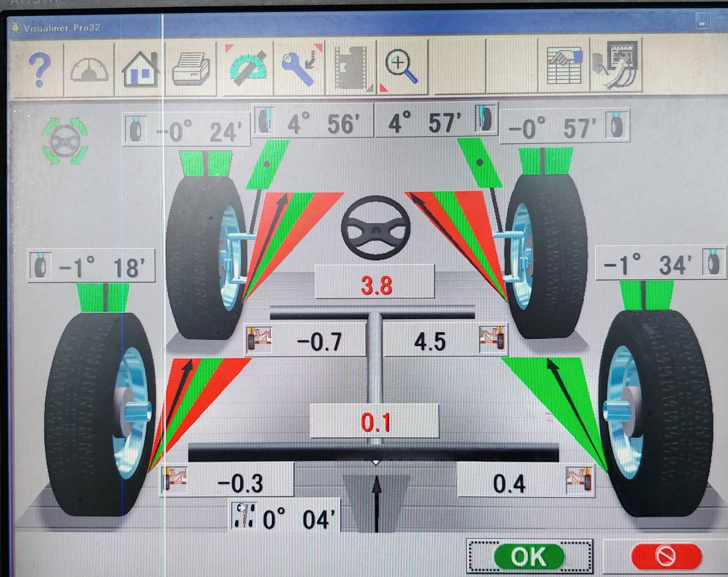Click the Print results printer icon

tap(191, 69)
